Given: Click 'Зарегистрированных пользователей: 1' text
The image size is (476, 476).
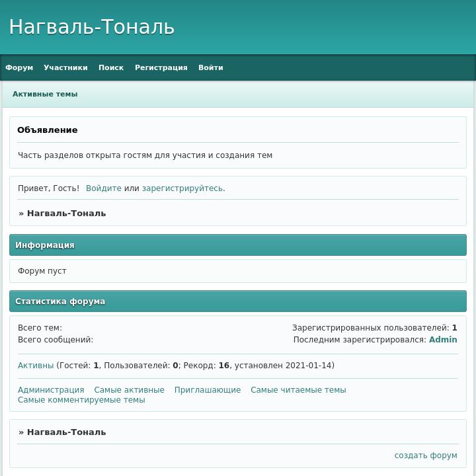Looking at the screenshot, I should pos(375,328).
